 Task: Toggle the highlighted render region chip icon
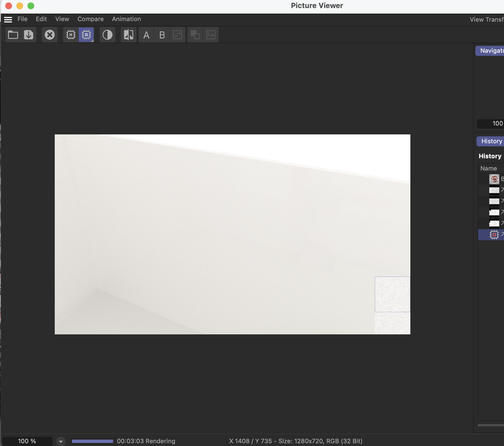coord(86,35)
